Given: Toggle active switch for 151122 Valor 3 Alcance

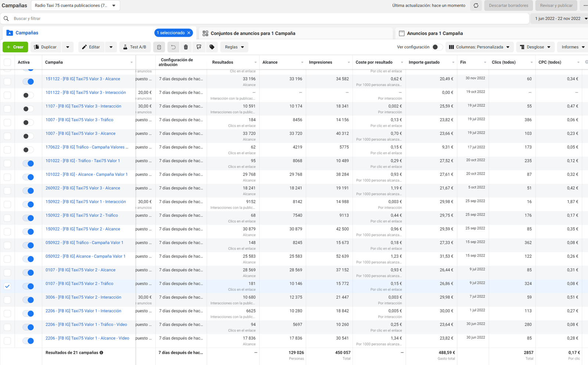Looking at the screenshot, I should 28,82.
